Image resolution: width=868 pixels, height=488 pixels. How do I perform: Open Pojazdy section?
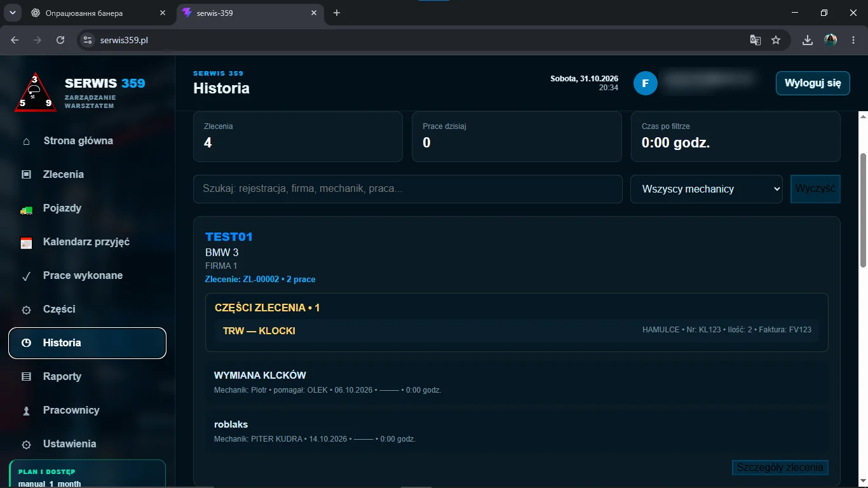[87, 208]
